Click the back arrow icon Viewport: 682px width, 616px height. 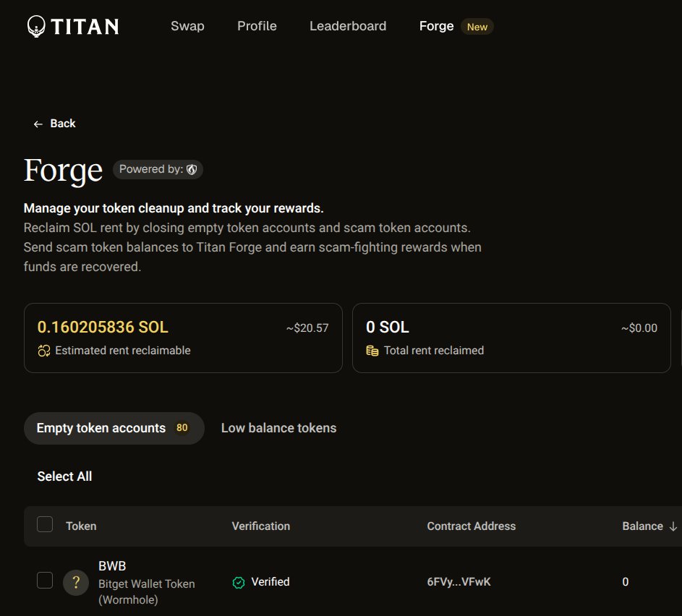(x=38, y=124)
